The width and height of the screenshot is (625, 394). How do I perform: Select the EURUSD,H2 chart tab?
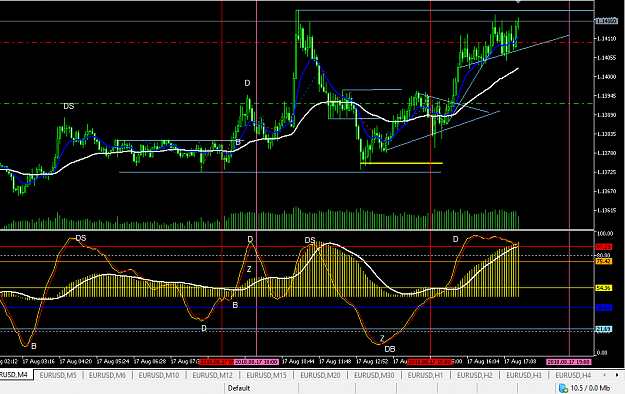pos(475,375)
